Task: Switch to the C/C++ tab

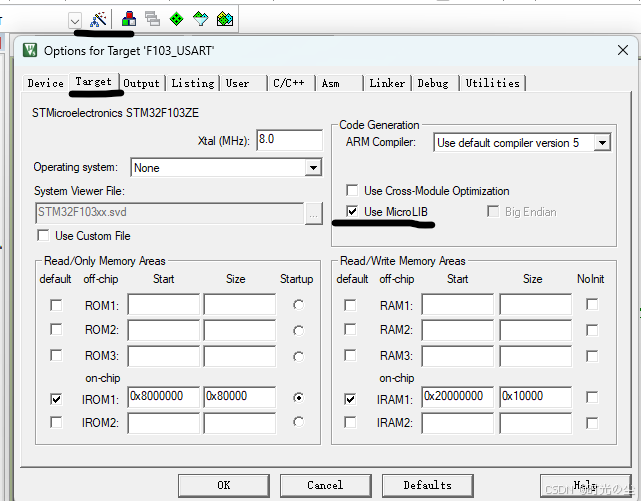Action: tap(289, 83)
